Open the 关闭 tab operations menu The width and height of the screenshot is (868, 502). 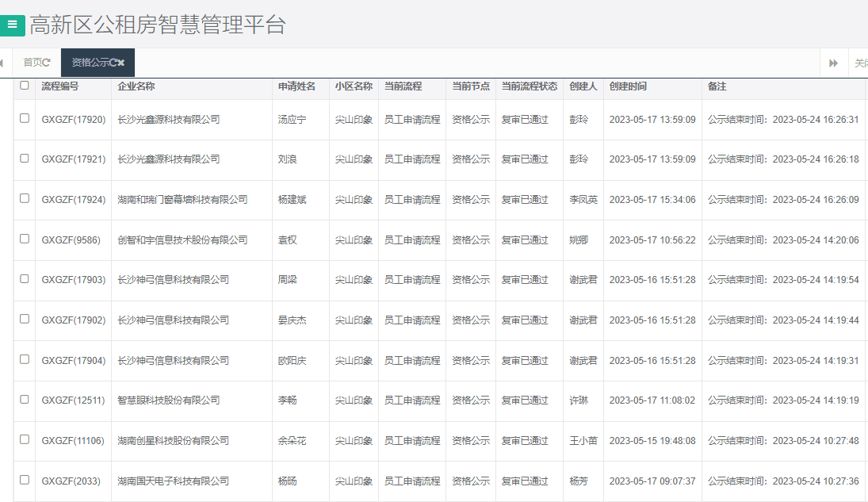861,63
